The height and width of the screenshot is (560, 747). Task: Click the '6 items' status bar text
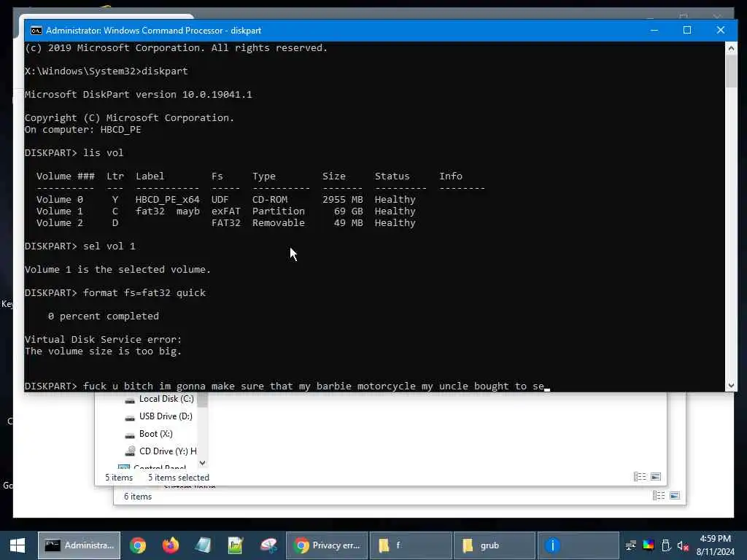138,497
